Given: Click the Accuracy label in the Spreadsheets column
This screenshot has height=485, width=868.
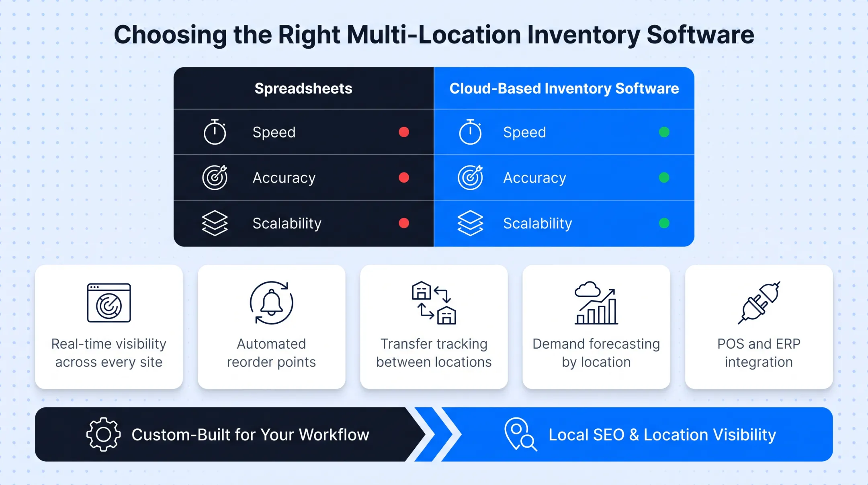Looking at the screenshot, I should pos(284,178).
